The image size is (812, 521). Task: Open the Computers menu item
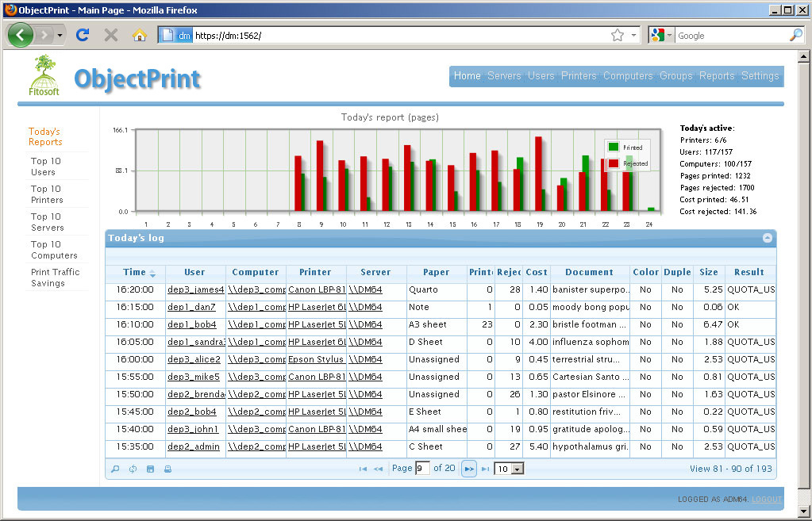[x=628, y=75]
